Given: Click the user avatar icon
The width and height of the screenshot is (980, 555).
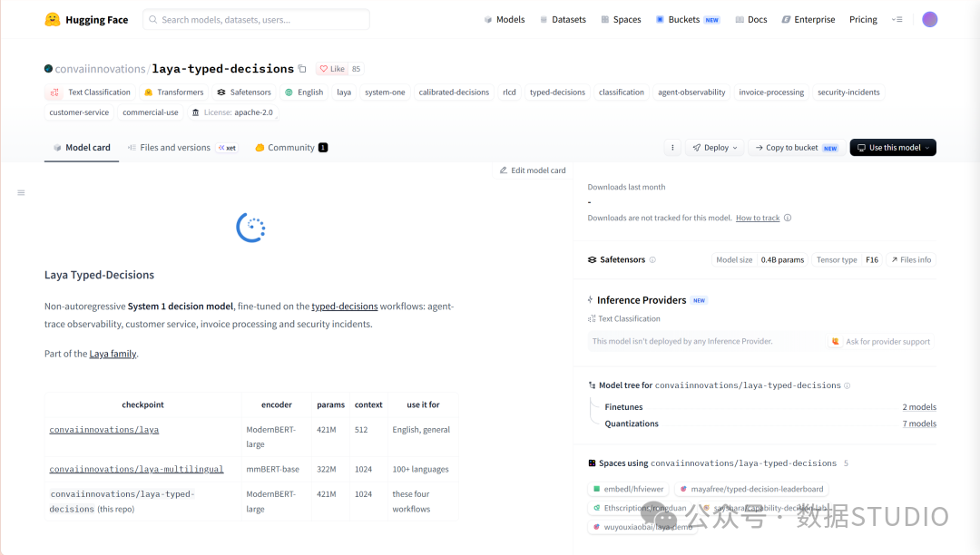Looking at the screenshot, I should click(929, 19).
